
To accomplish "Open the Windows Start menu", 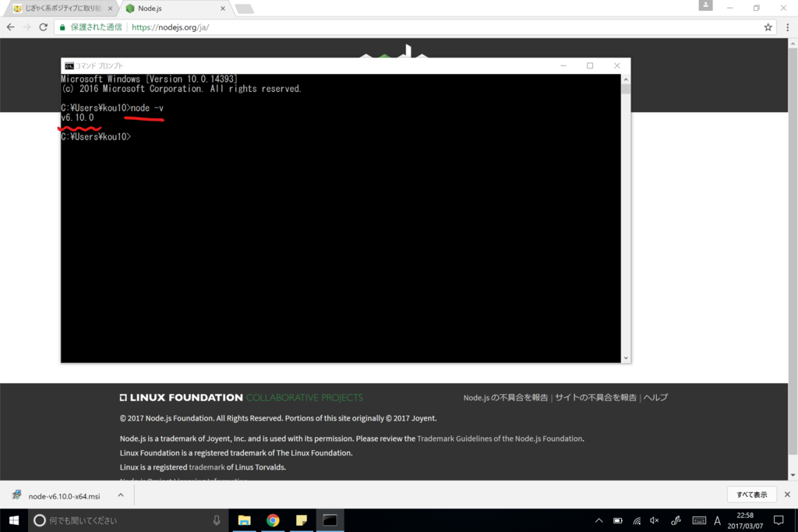I will tap(14, 520).
